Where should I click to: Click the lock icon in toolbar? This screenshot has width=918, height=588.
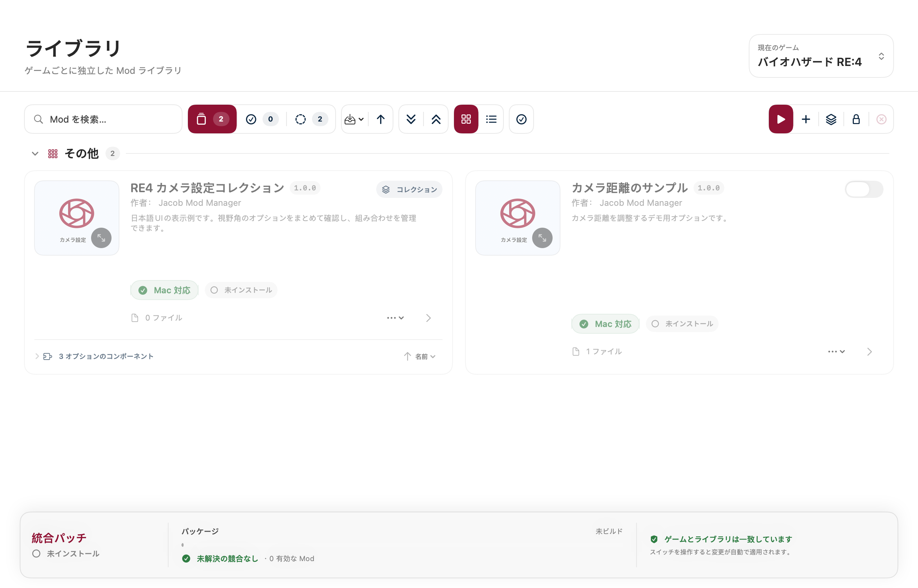pyautogui.click(x=856, y=119)
